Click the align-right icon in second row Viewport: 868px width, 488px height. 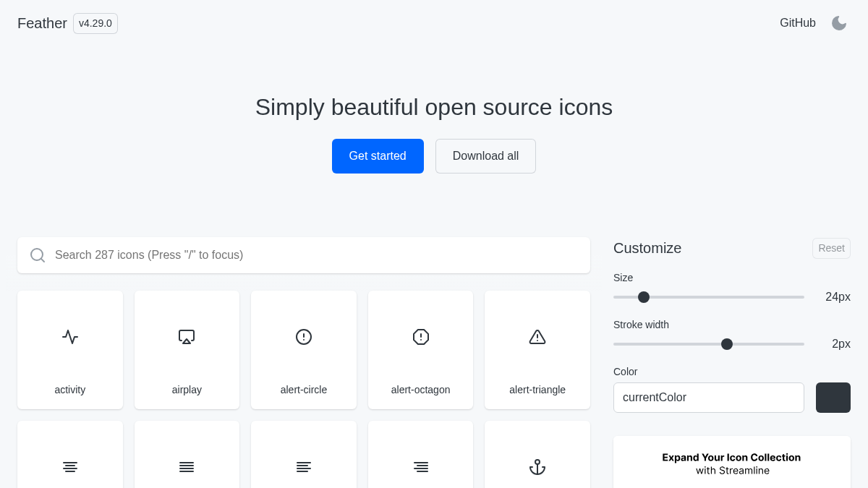[x=421, y=467]
